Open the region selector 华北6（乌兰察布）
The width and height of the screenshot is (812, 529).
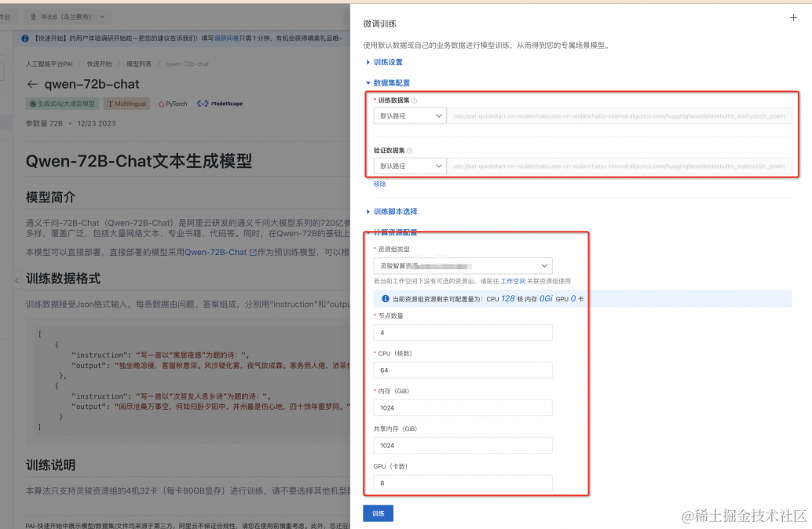pos(68,16)
